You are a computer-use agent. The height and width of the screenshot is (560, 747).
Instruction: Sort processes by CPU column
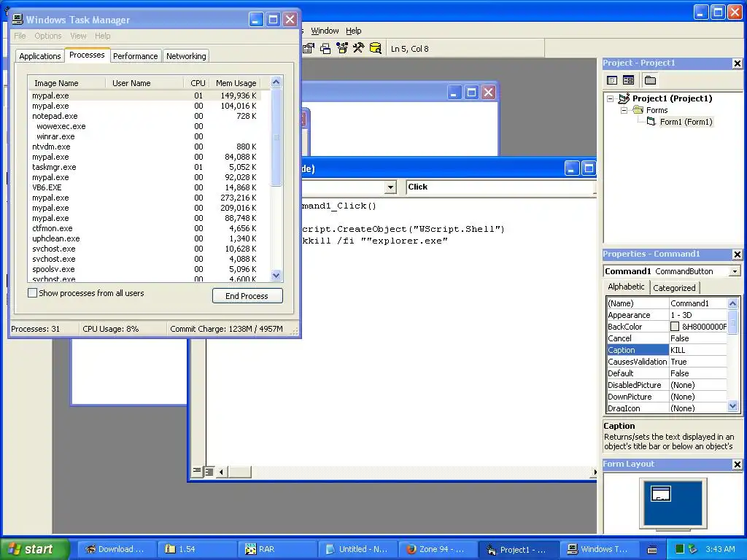point(197,83)
